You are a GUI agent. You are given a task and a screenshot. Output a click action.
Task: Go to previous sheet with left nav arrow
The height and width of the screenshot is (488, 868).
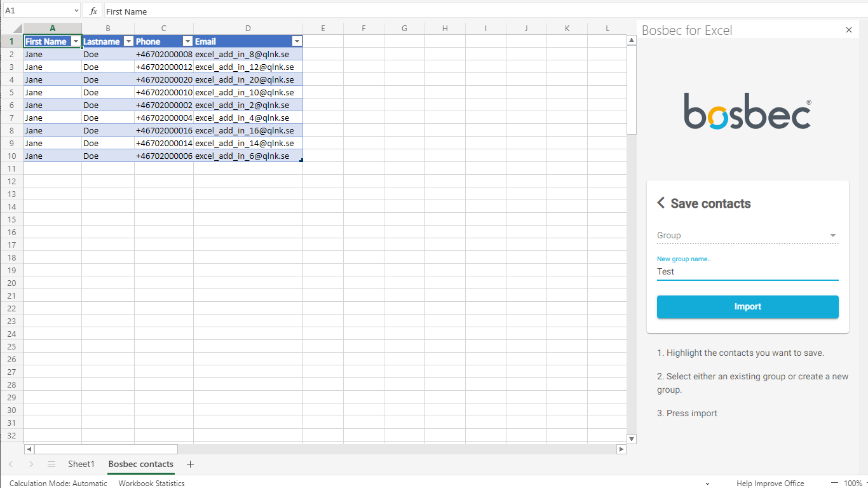tap(11, 464)
